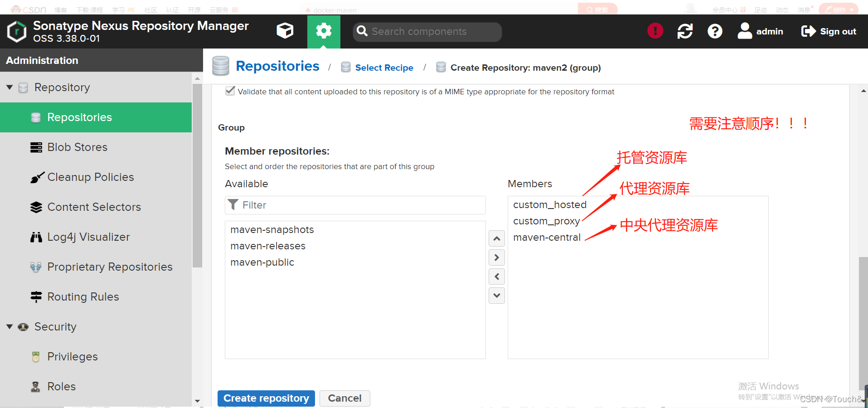Open Roles in the sidebar
Image resolution: width=868 pixels, height=408 pixels.
(96, 387)
